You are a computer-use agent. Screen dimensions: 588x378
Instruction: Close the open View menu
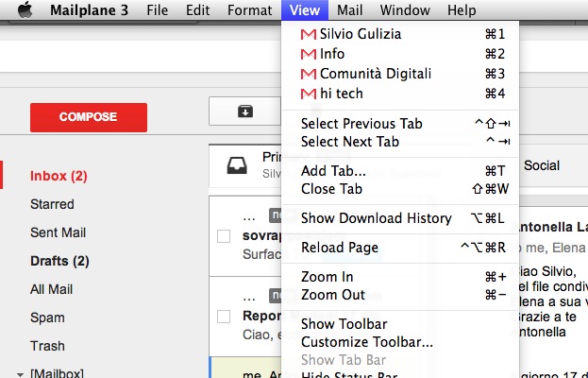point(305,10)
